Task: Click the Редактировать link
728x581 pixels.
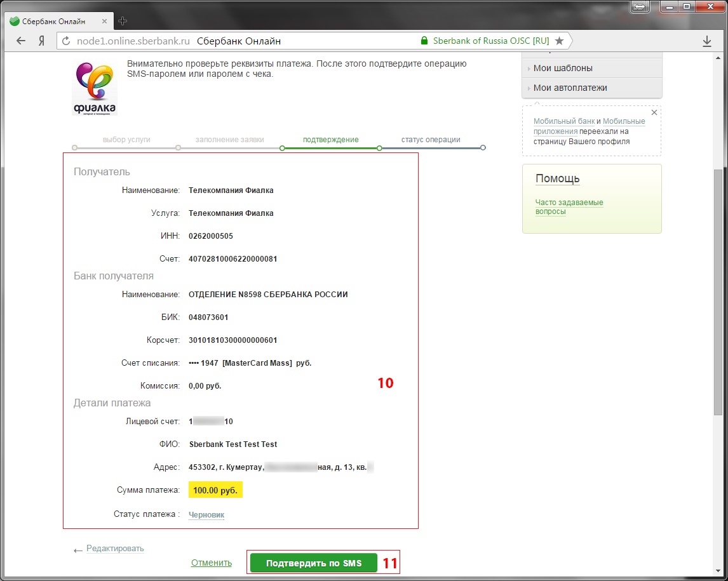Action: coord(115,549)
